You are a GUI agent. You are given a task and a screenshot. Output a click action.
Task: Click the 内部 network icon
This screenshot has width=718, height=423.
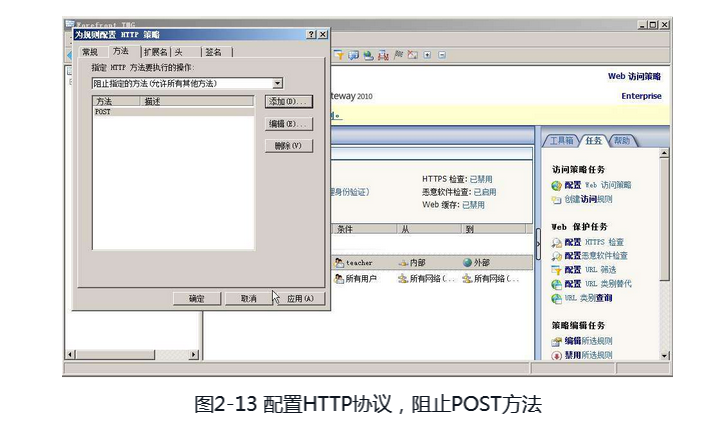coord(403,263)
